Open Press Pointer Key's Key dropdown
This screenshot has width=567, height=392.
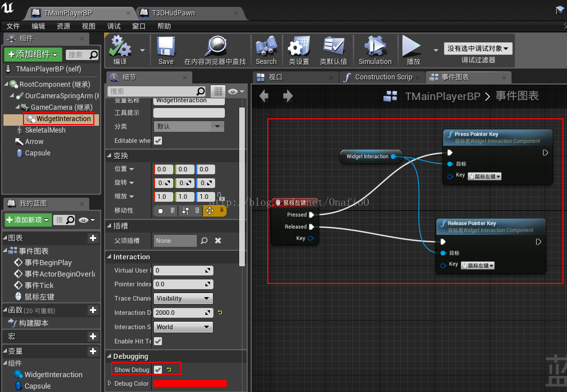tap(485, 177)
